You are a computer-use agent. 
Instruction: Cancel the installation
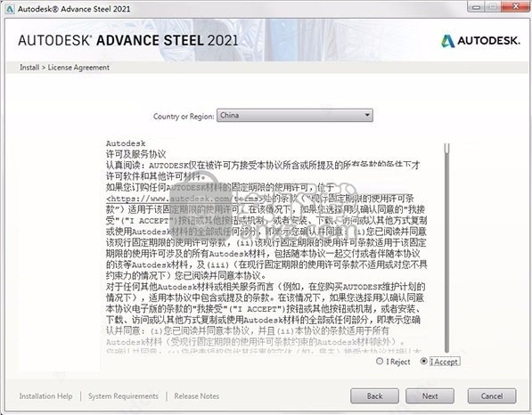coord(492,396)
